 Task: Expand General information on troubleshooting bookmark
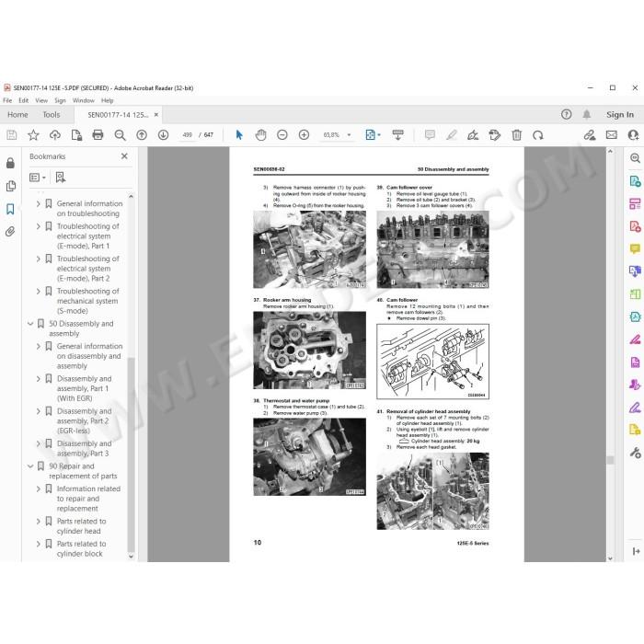39,203
